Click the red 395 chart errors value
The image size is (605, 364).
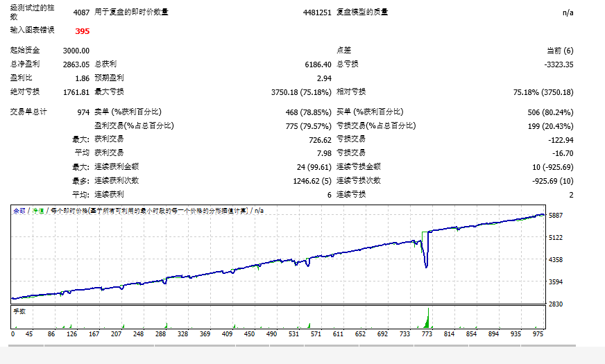[82, 31]
